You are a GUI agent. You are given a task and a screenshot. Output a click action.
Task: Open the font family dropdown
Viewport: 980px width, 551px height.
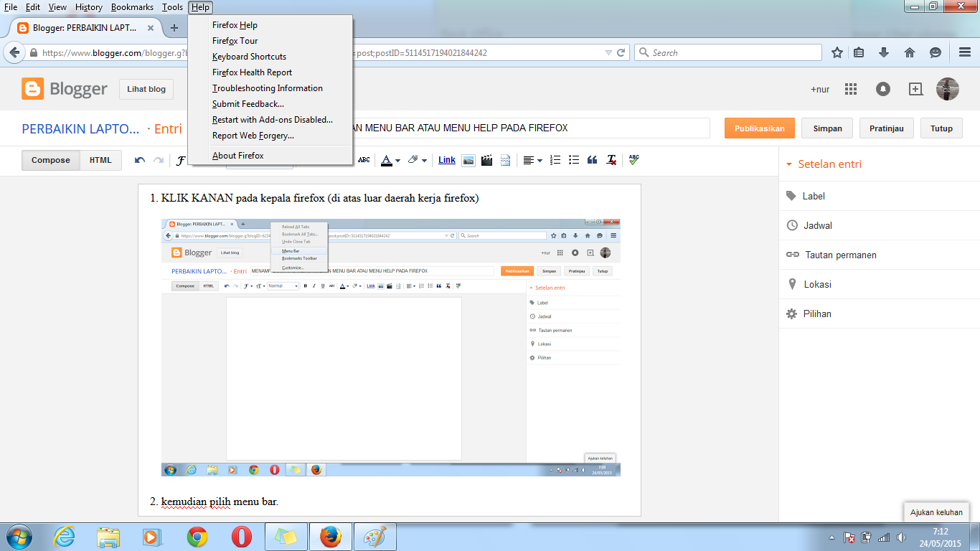coord(182,160)
